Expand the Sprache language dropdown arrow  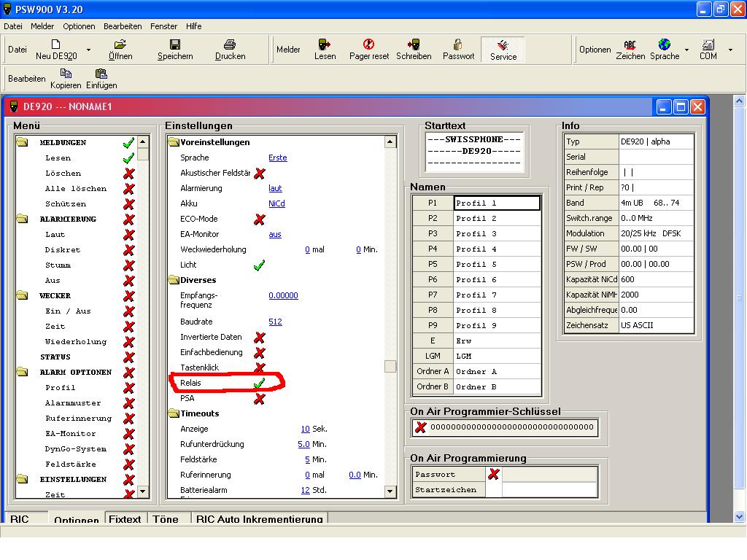click(686, 50)
